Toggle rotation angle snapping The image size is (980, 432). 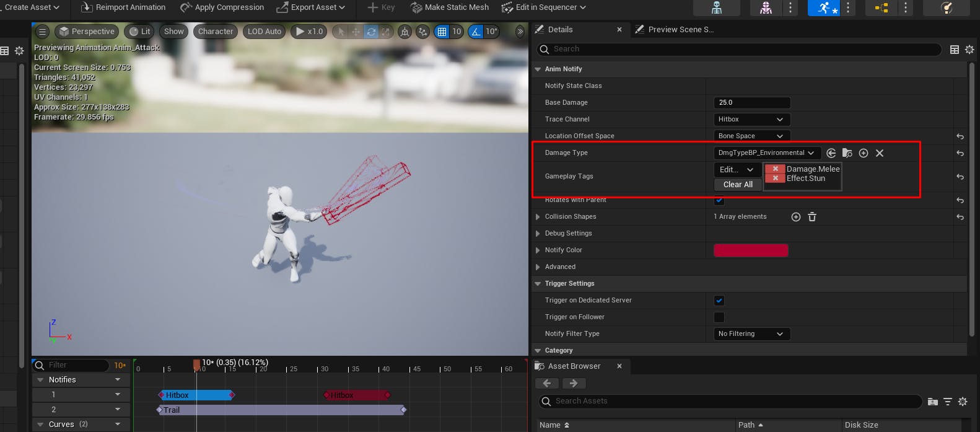tap(476, 32)
